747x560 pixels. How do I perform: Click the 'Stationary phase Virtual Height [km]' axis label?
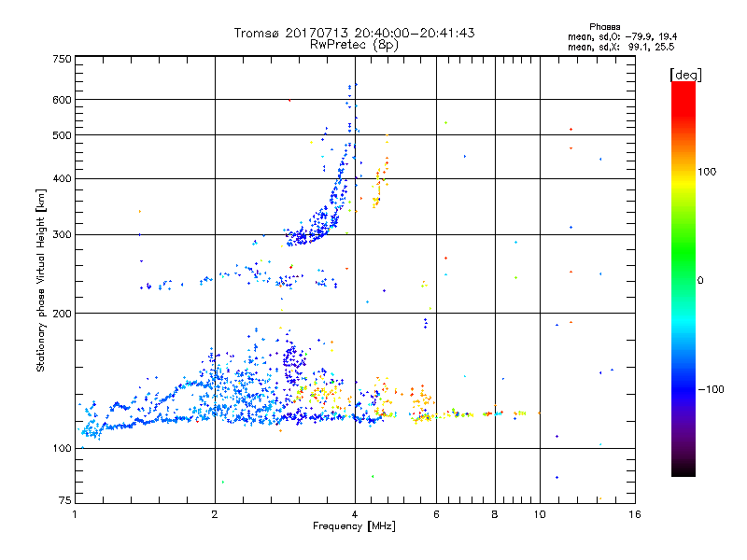[41, 280]
